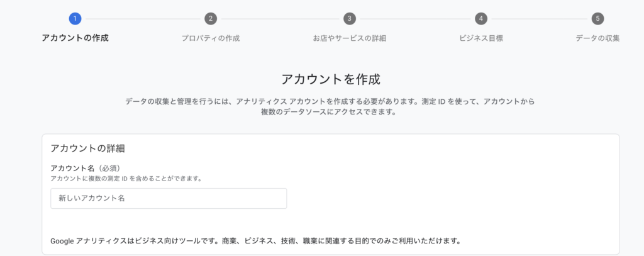Open the アカウントの作成 step label
644x256 pixels.
click(x=75, y=38)
